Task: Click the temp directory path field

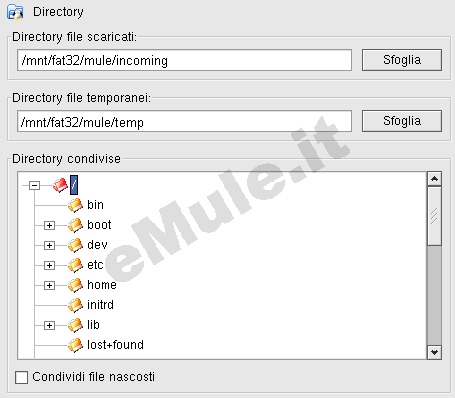Action: coord(184,121)
